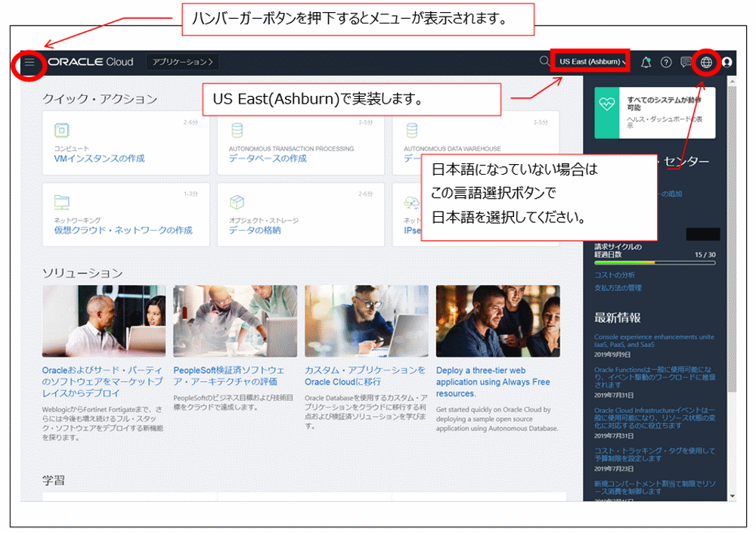
Task: Click the health dashboard heart icon
Action: click(606, 104)
